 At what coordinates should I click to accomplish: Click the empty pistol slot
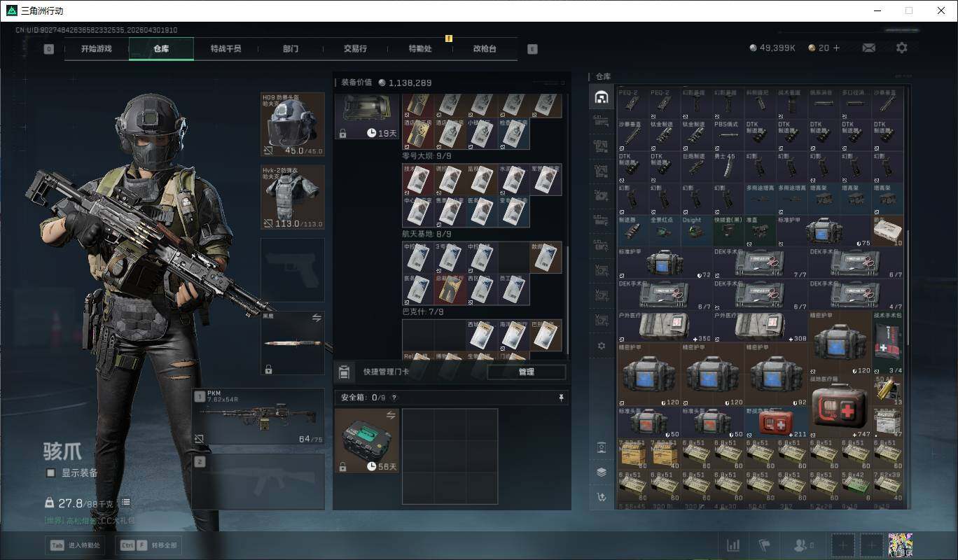coord(293,270)
